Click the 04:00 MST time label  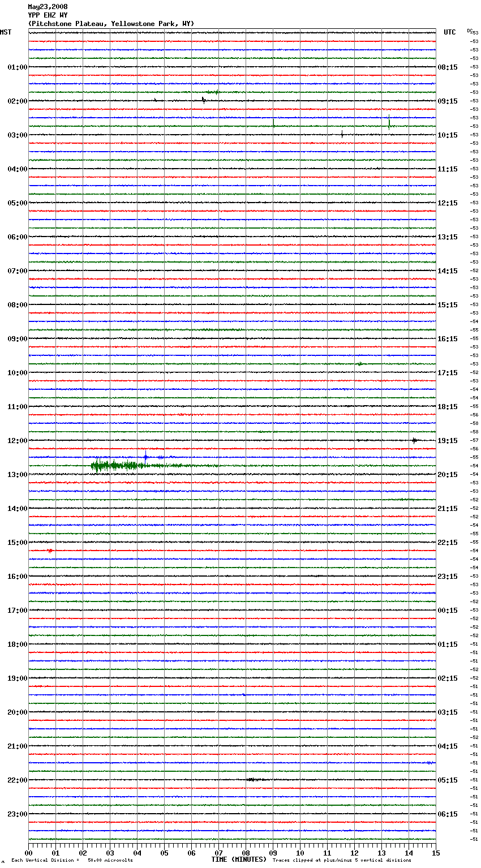point(17,169)
